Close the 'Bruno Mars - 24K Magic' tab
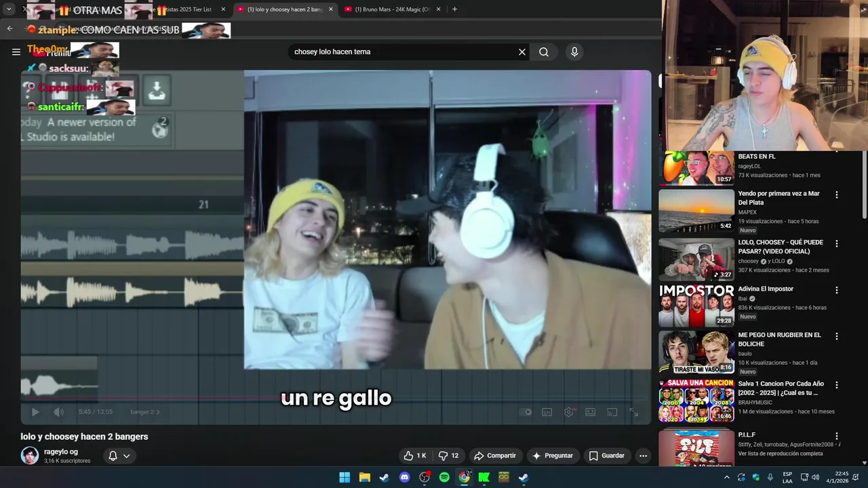The width and height of the screenshot is (868, 488). [439, 9]
